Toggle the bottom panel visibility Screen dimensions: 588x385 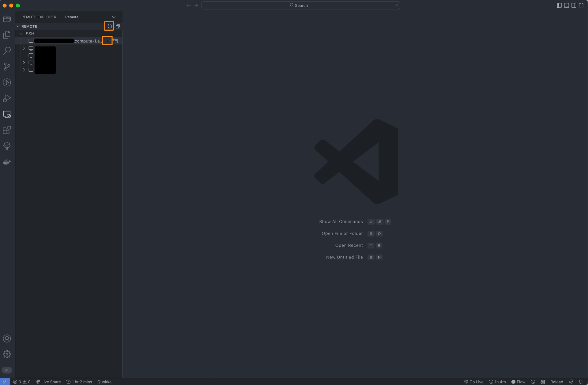567,6
